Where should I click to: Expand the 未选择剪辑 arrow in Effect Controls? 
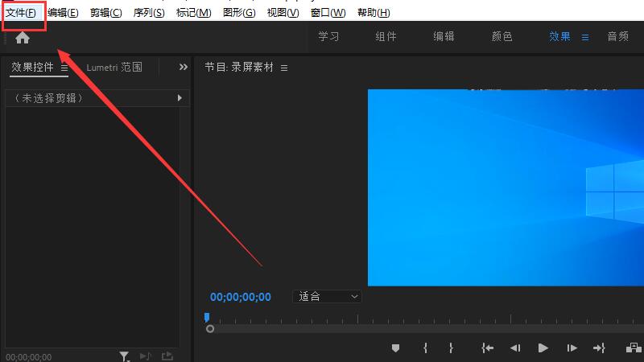(180, 98)
